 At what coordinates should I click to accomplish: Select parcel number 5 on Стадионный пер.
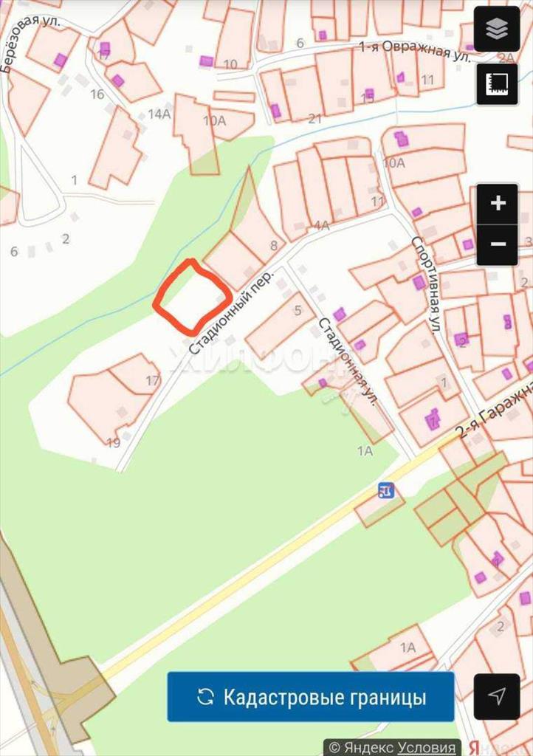pos(298,310)
